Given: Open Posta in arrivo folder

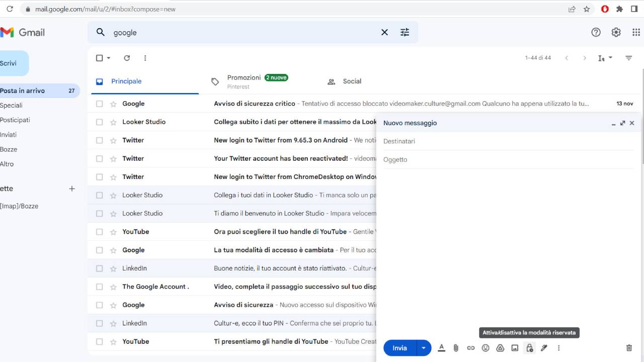Looking at the screenshot, I should pyautogui.click(x=39, y=90).
